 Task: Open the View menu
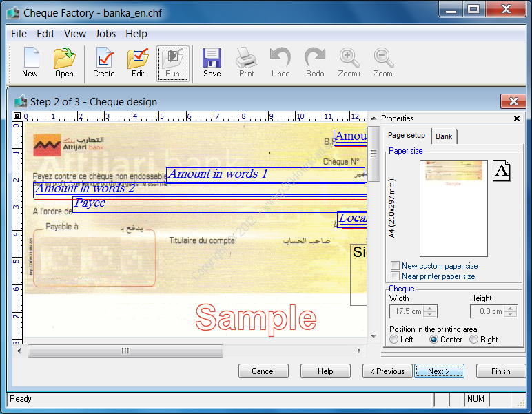point(75,34)
